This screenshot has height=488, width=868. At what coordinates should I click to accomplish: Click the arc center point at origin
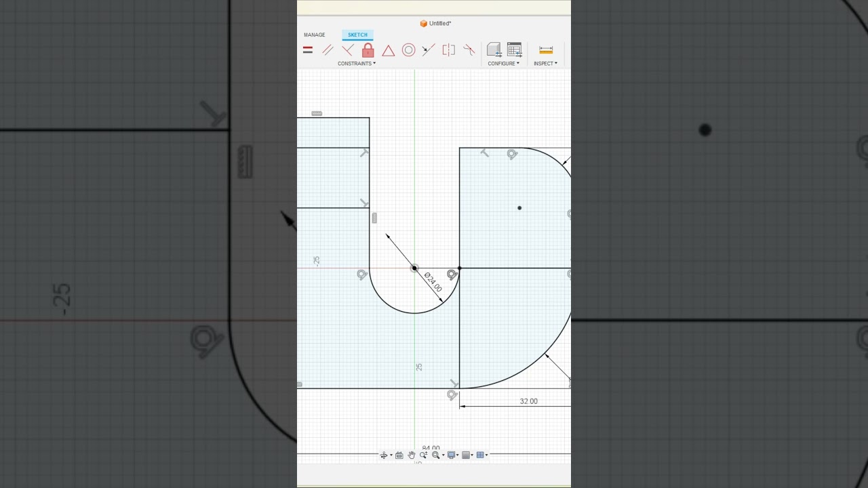click(414, 268)
